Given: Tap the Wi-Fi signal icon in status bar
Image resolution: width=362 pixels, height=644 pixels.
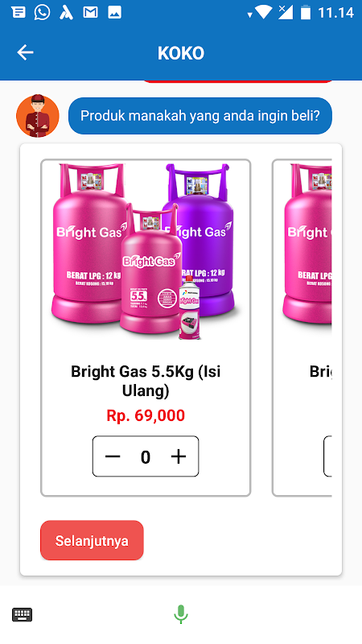Looking at the screenshot, I should click(264, 12).
